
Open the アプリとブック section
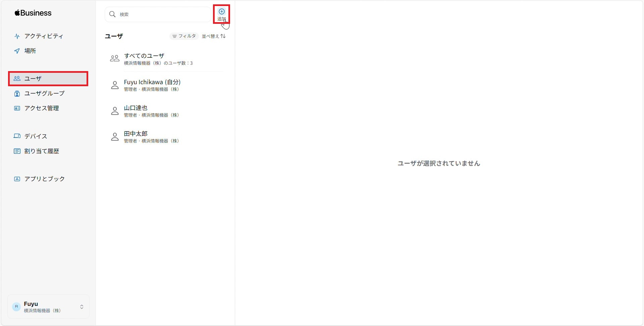pyautogui.click(x=44, y=179)
